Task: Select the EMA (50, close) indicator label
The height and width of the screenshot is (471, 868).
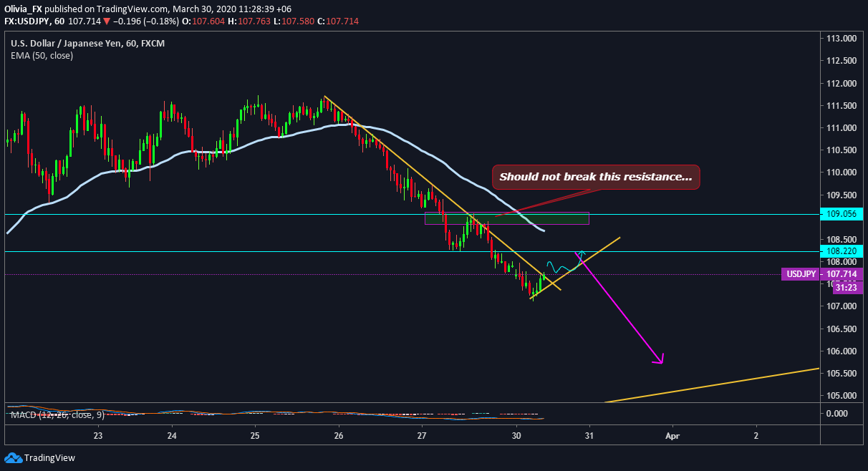Action: click(42, 55)
